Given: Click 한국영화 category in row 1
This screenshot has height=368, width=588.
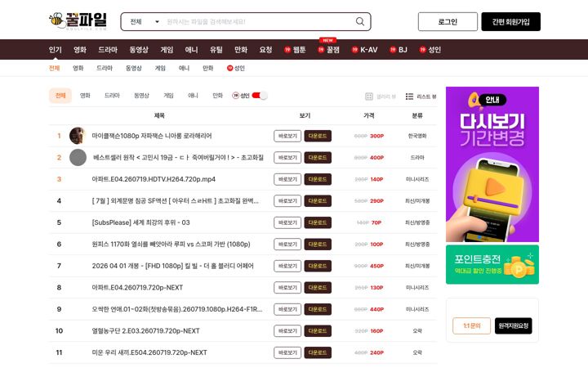Looking at the screenshot, I should pos(417,136).
